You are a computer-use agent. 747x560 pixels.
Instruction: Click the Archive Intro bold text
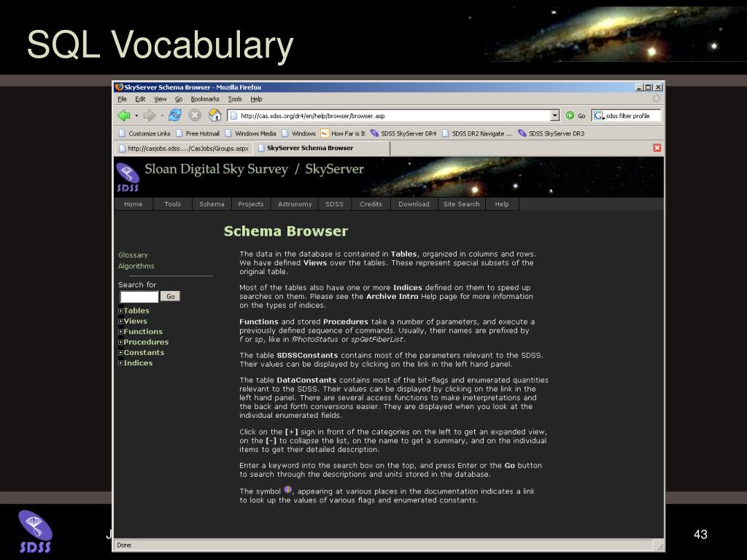pyautogui.click(x=392, y=296)
